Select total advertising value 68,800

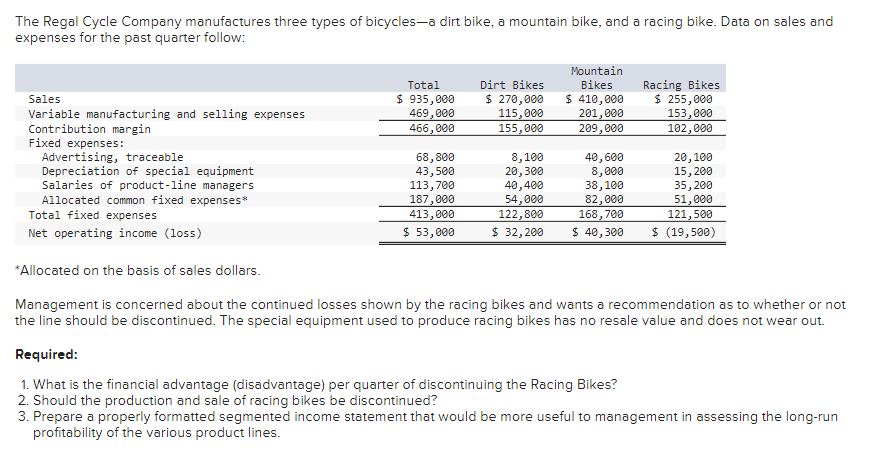tap(436, 157)
